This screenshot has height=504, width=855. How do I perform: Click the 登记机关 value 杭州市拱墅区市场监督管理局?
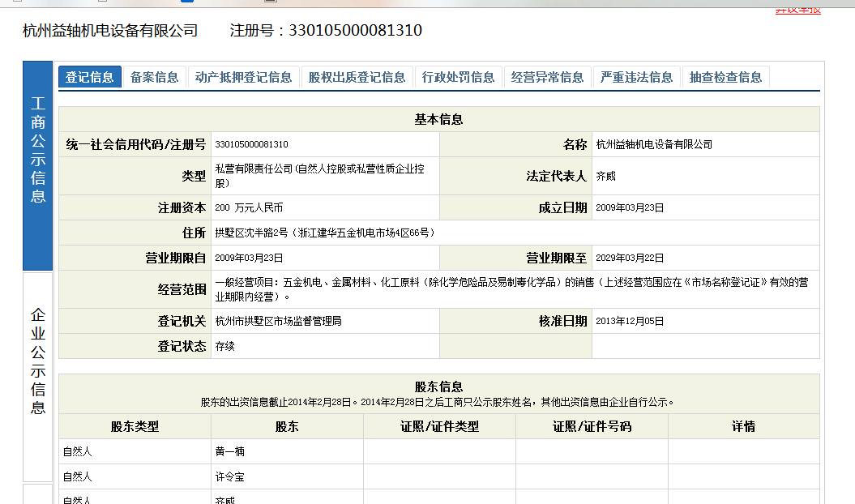pyautogui.click(x=278, y=321)
